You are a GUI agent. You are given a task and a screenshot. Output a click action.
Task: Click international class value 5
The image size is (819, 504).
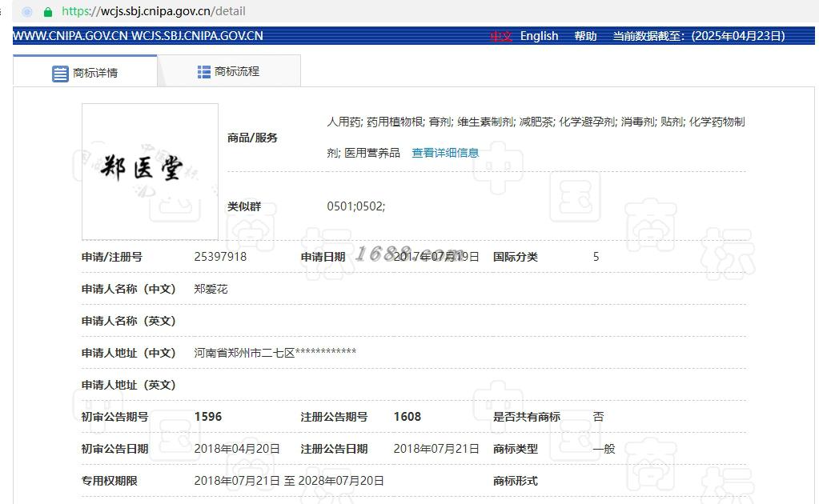point(596,257)
